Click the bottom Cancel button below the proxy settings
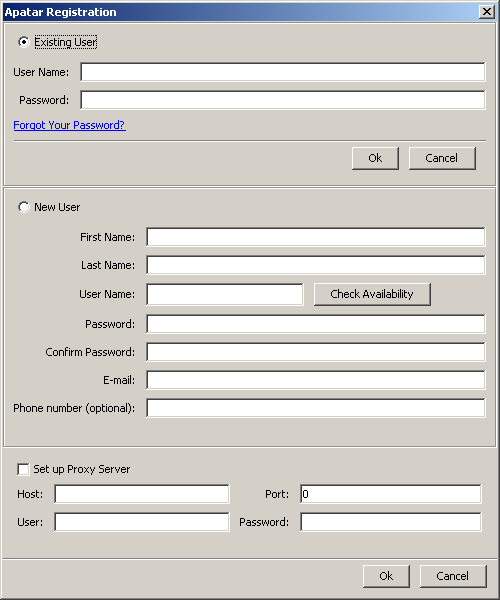The width and height of the screenshot is (500, 600). click(x=453, y=576)
